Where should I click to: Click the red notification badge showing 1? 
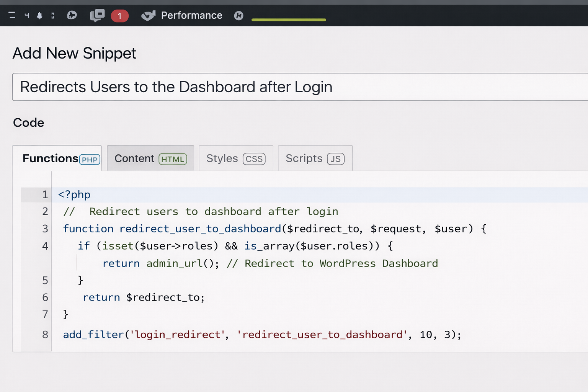click(x=119, y=16)
